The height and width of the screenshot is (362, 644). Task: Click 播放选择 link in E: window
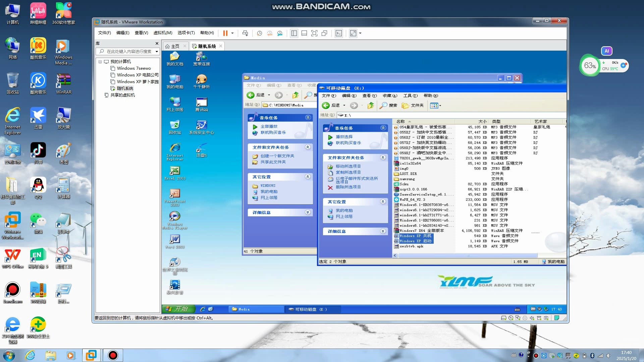click(344, 137)
